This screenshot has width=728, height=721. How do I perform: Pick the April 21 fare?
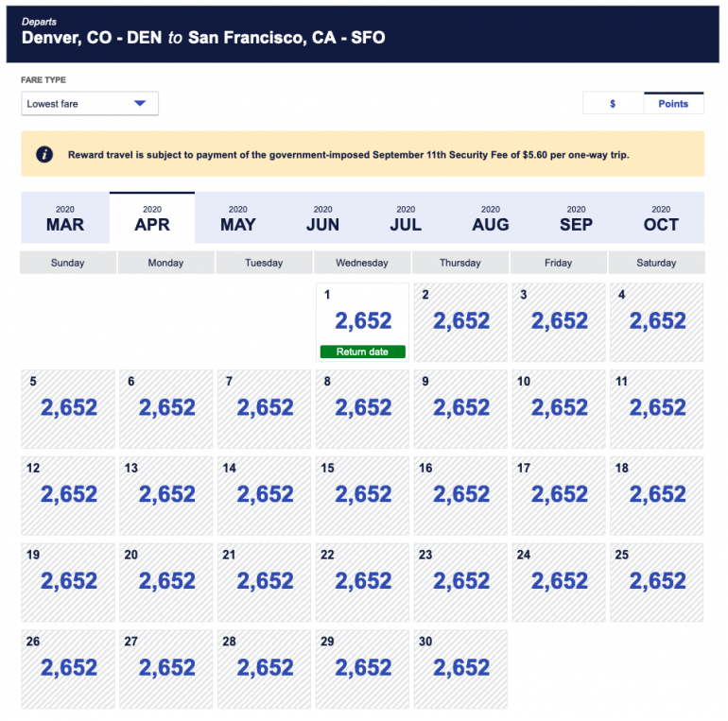[265, 582]
